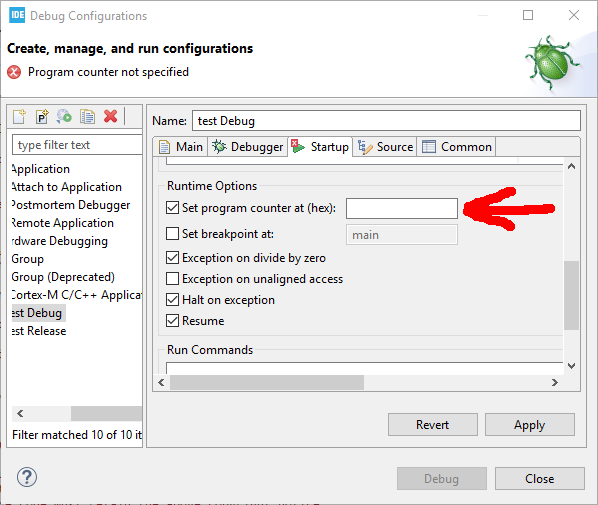Click the horizontal scrollbar thumb in Startup panel
Image resolution: width=598 pixels, height=505 pixels.
(x=267, y=382)
